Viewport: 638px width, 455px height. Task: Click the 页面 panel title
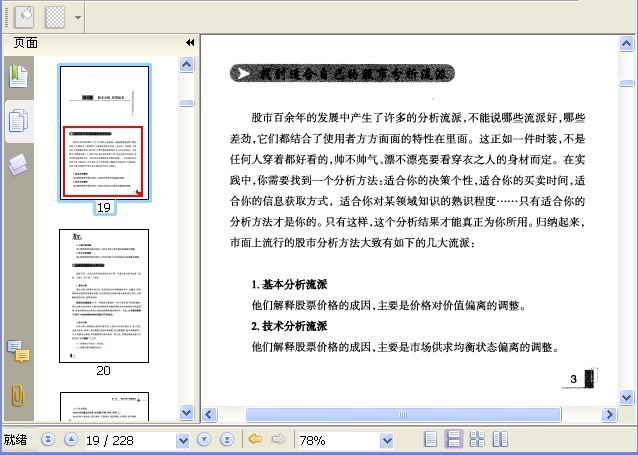[25, 42]
